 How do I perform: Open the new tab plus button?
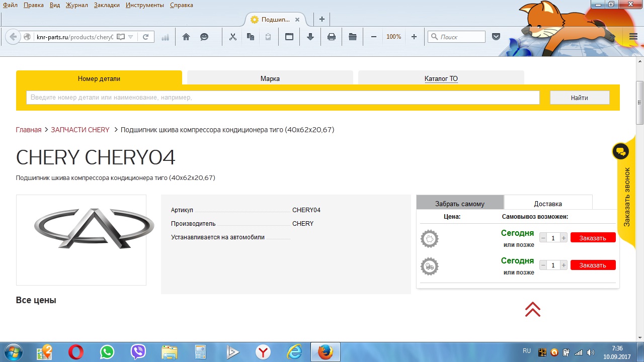[x=322, y=20]
